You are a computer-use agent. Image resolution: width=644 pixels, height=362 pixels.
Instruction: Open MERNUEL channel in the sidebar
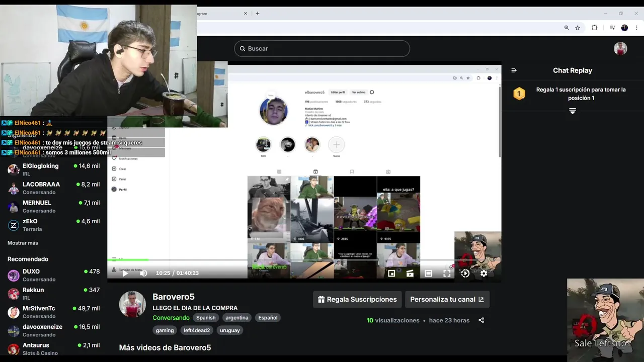54,206
